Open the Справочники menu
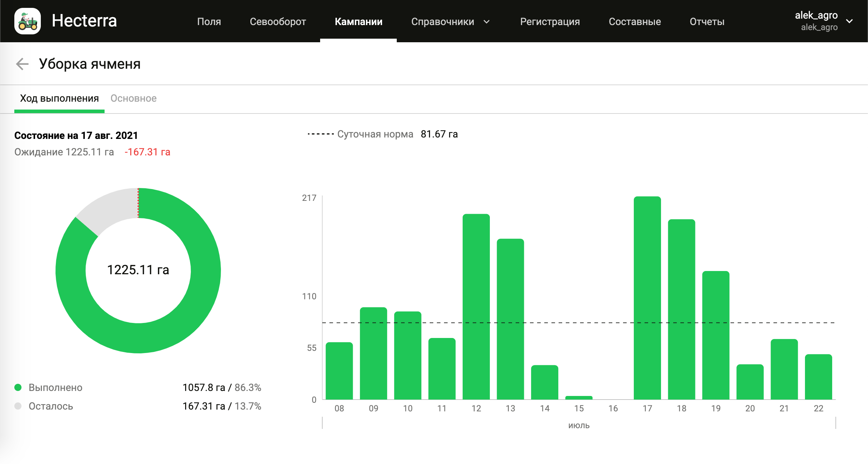Viewport: 868px width, 464px height. pos(443,22)
